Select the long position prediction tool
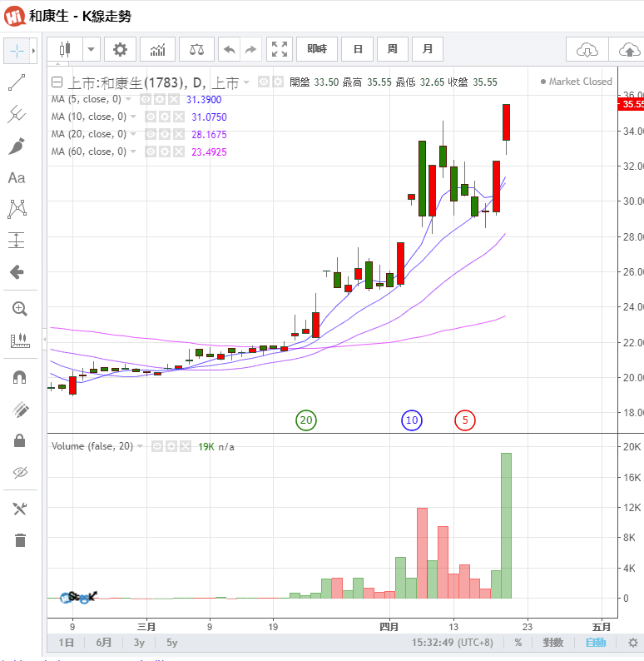Viewport: 644px width, 661px height. (17, 241)
